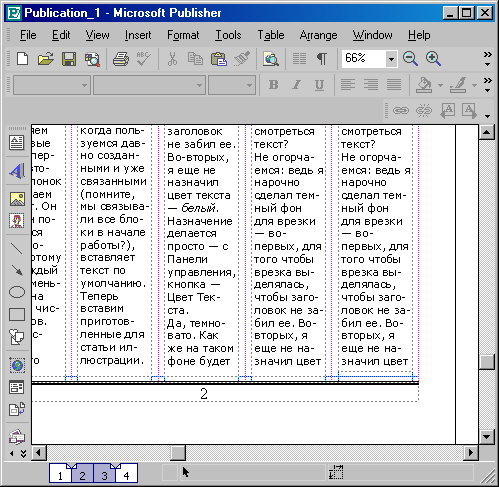The width and height of the screenshot is (499, 487).
Task: Toggle Underline formatting button
Action: [319, 85]
